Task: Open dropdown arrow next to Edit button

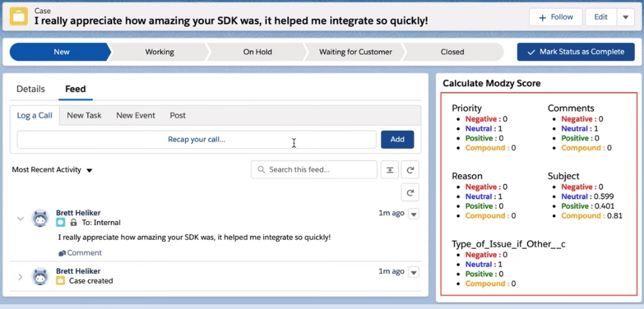Action: point(625,17)
